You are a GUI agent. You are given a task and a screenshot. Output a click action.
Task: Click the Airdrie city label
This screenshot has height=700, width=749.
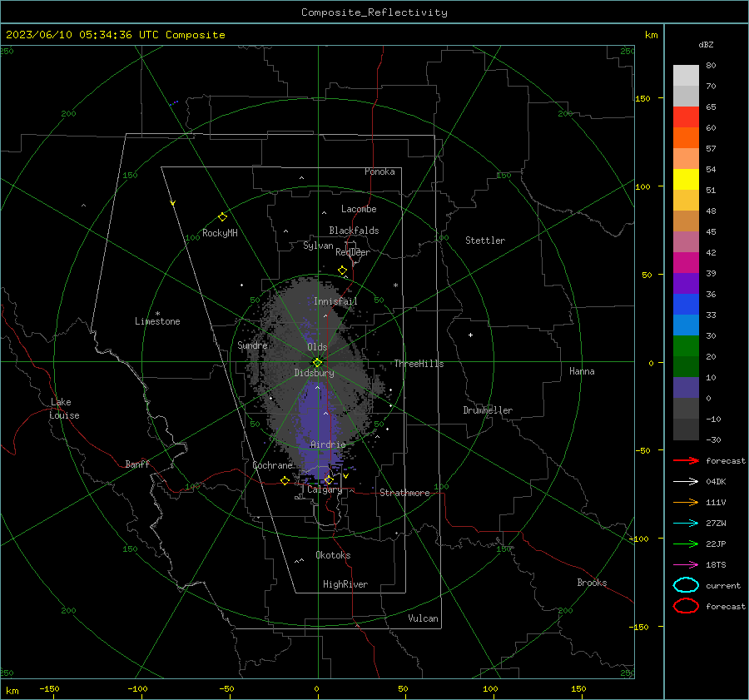point(328,444)
